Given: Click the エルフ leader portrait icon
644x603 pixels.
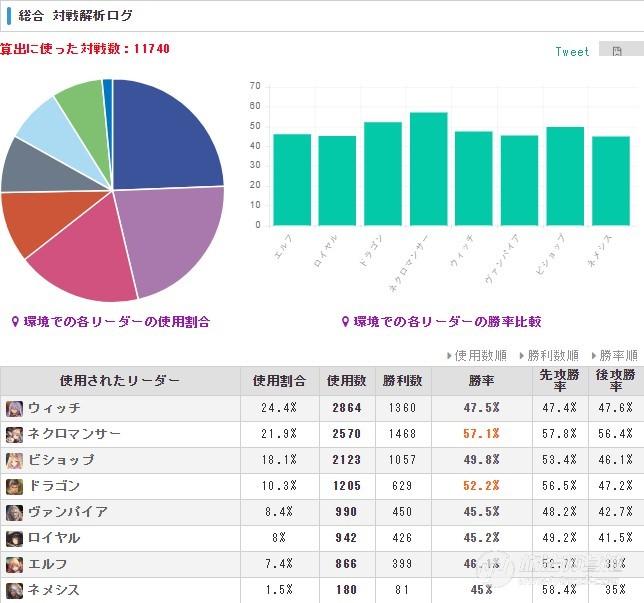Looking at the screenshot, I should 14,565.
